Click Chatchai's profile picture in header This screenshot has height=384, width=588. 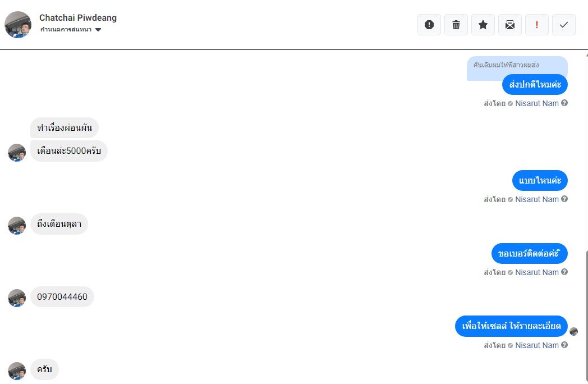click(x=18, y=25)
